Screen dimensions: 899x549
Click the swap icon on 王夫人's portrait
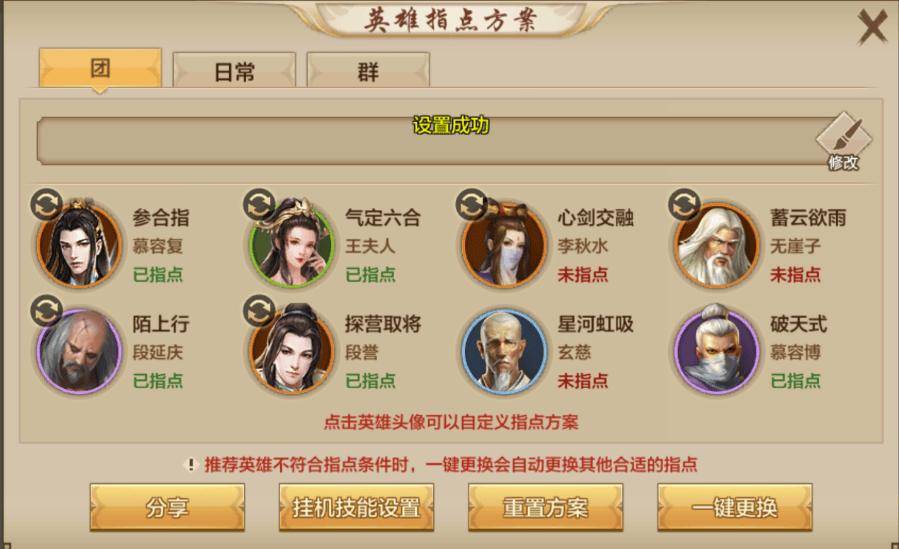coord(259,205)
